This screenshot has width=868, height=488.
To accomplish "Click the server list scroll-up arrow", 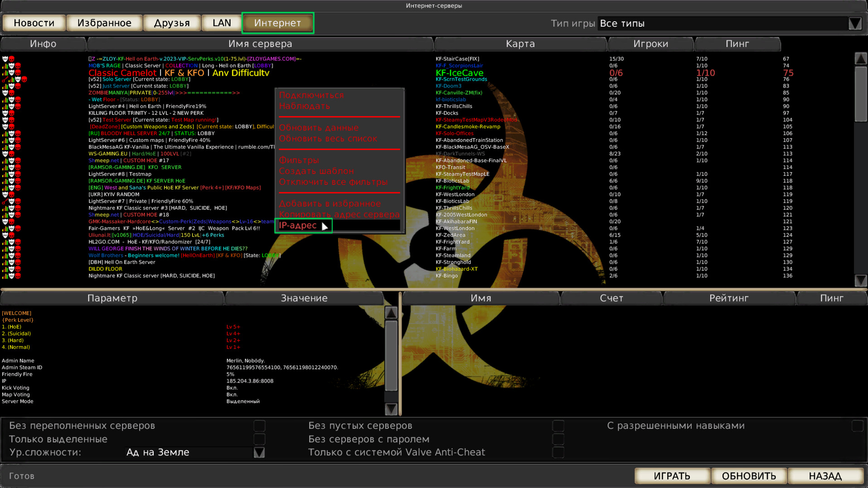I will 861,59.
